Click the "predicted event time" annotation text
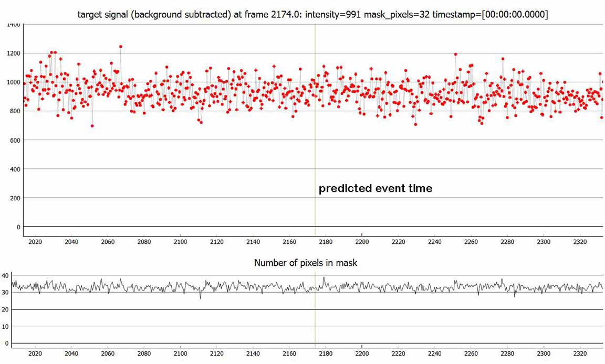 [375, 189]
